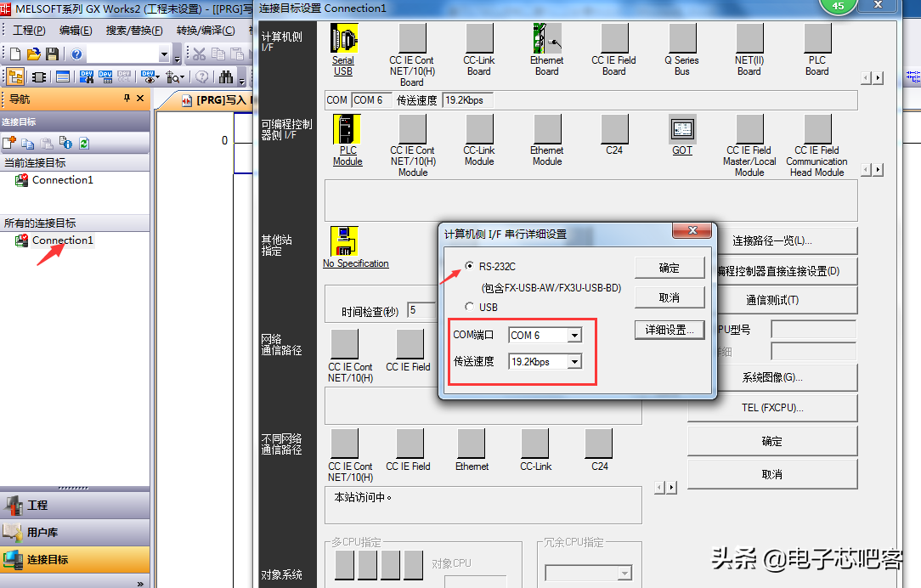
Task: Click 通信测试(T) button
Action: [771, 300]
